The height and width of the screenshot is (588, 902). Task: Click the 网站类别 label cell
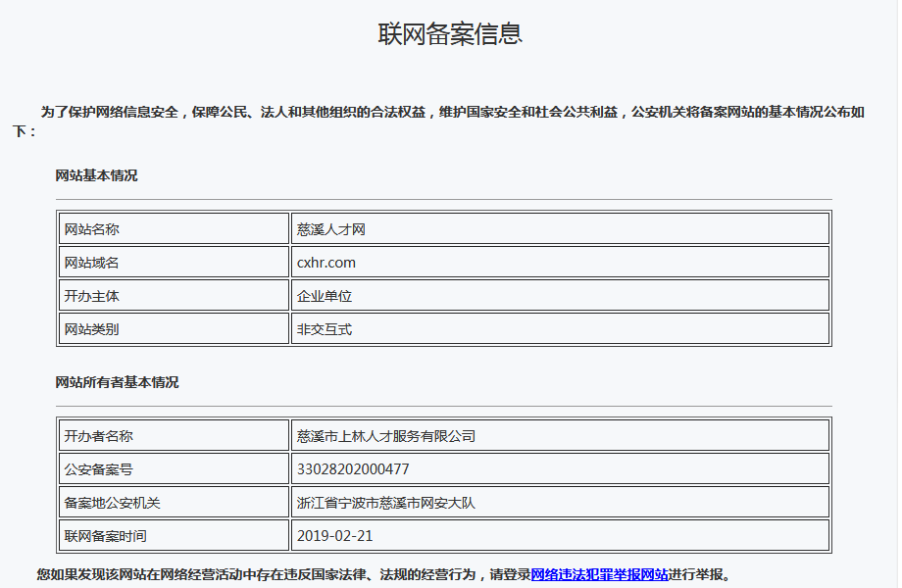click(174, 328)
